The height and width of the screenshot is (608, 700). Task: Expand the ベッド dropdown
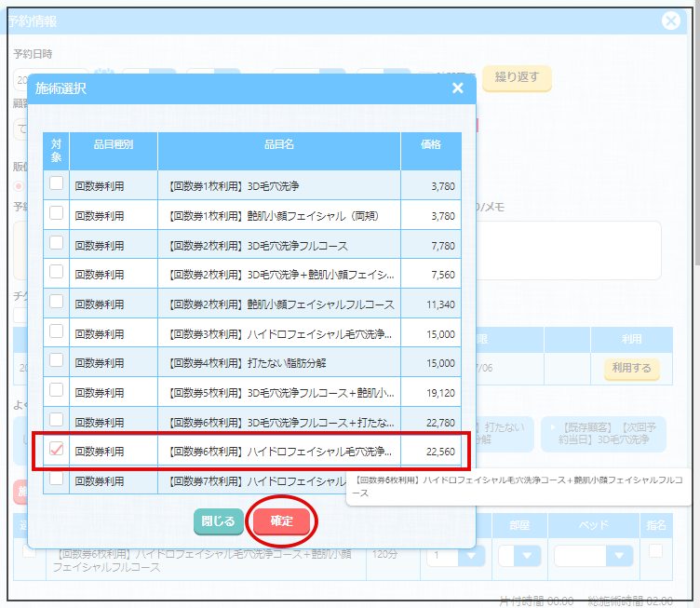tap(593, 556)
